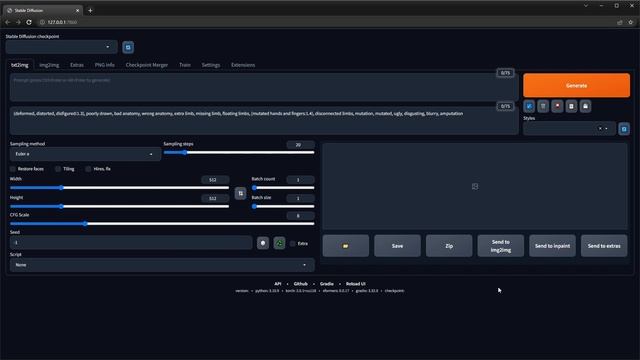The width and height of the screenshot is (640, 360).
Task: Switch to the Extras tab
Action: tap(77, 65)
